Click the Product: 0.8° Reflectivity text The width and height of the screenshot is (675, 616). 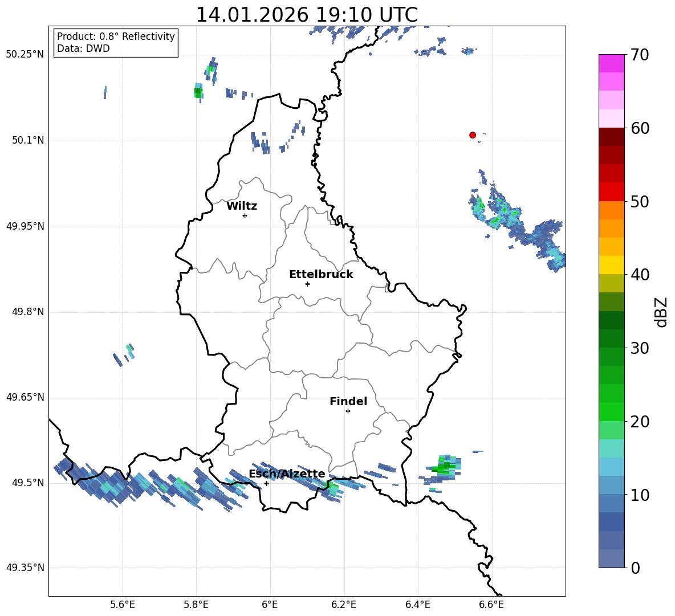(x=116, y=36)
